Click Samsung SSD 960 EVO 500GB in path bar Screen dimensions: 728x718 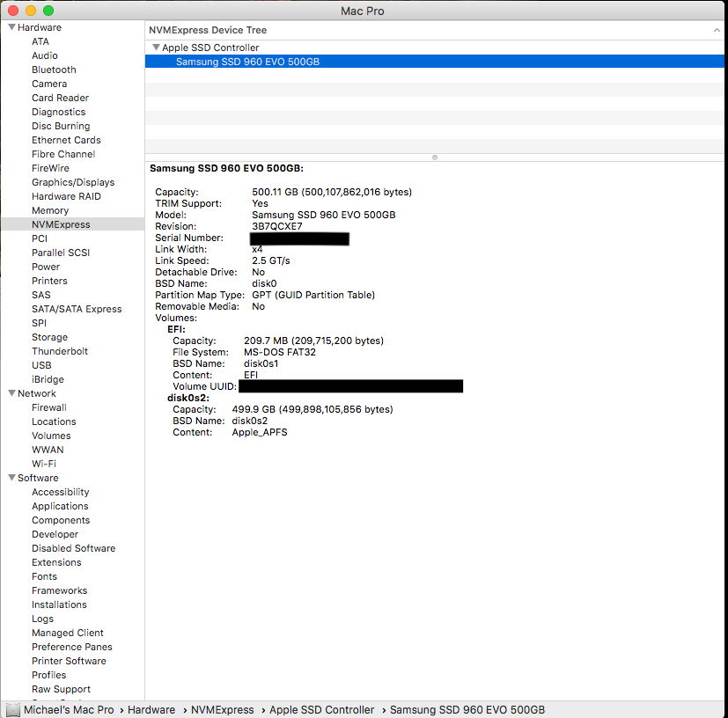467,710
